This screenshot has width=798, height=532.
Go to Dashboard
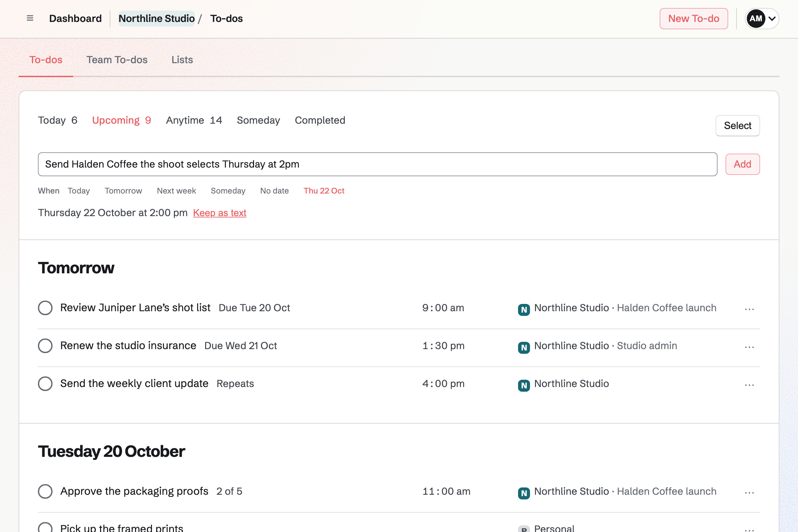tap(75, 18)
